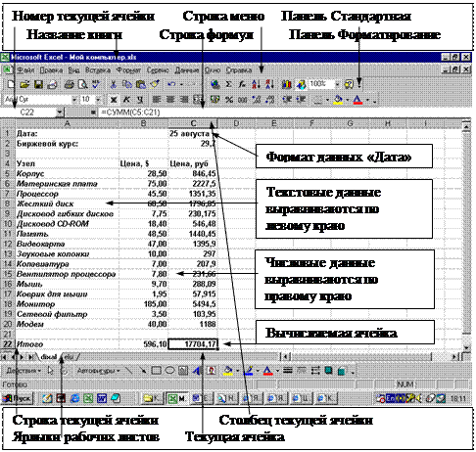
Task: Click the Increase Indent icon
Action: coord(301,100)
